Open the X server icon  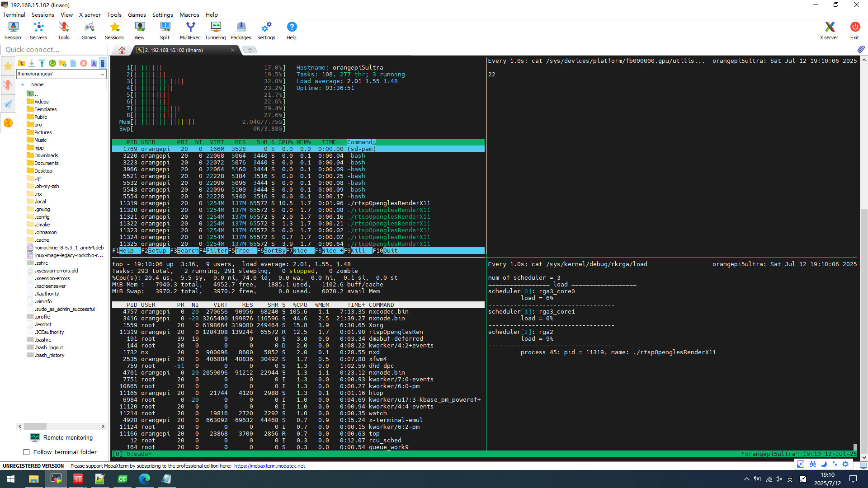[x=829, y=31]
